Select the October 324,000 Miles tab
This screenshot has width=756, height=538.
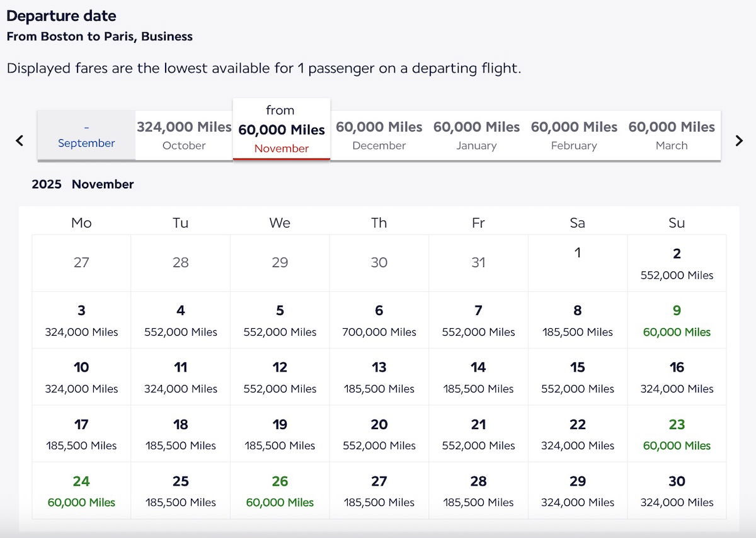[184, 135]
